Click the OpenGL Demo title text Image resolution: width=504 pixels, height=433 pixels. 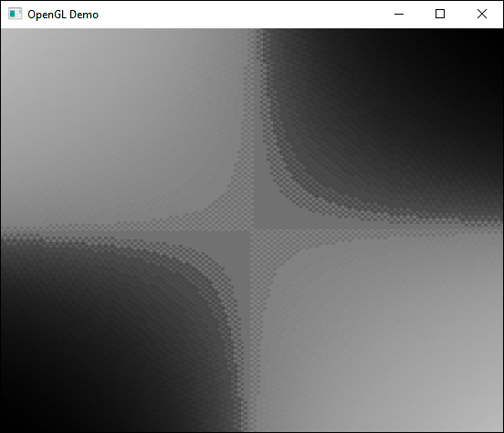point(63,15)
